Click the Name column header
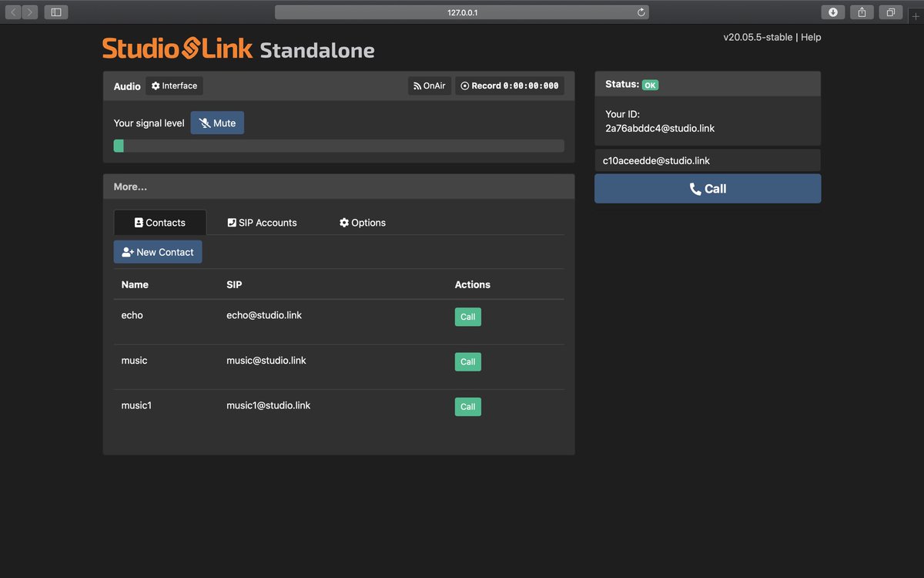The width and height of the screenshot is (924, 578). coord(135,284)
